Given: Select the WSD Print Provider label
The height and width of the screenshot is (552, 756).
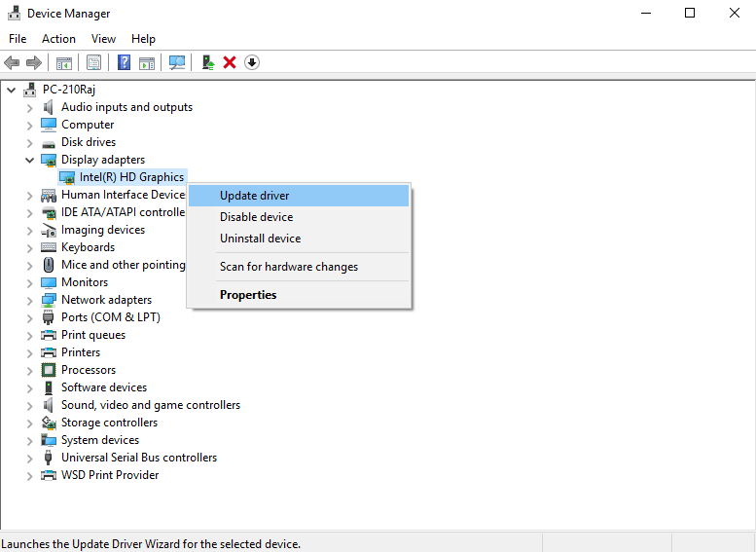Looking at the screenshot, I should pos(110,475).
